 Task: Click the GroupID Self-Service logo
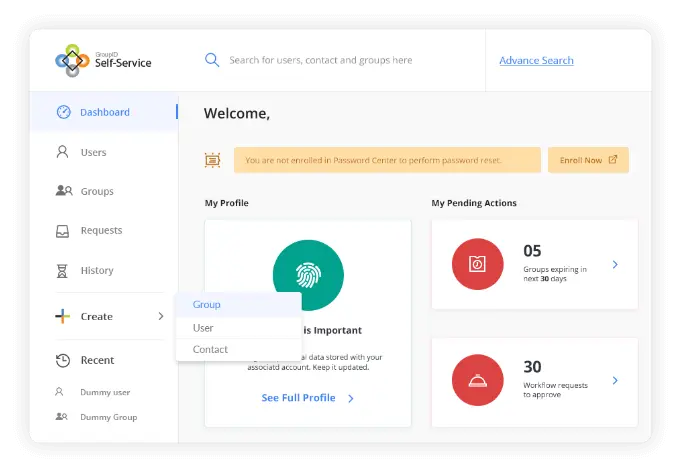[x=103, y=60]
